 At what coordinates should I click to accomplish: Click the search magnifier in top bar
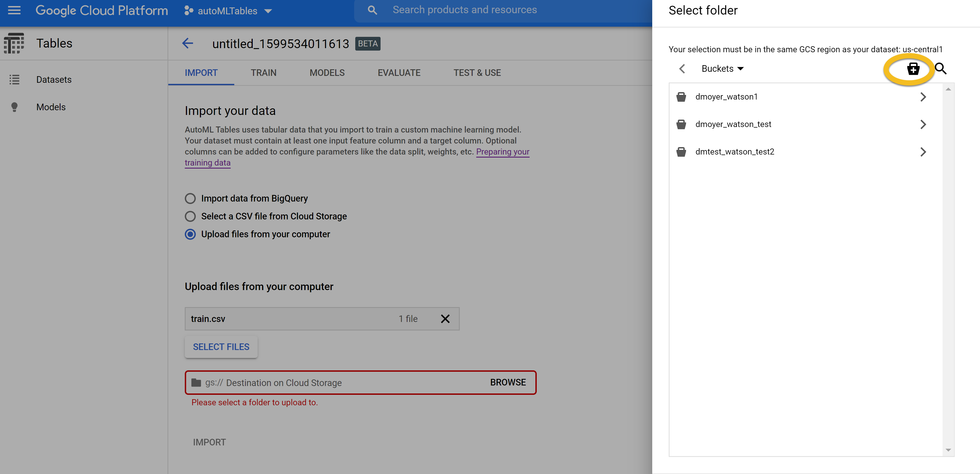372,10
